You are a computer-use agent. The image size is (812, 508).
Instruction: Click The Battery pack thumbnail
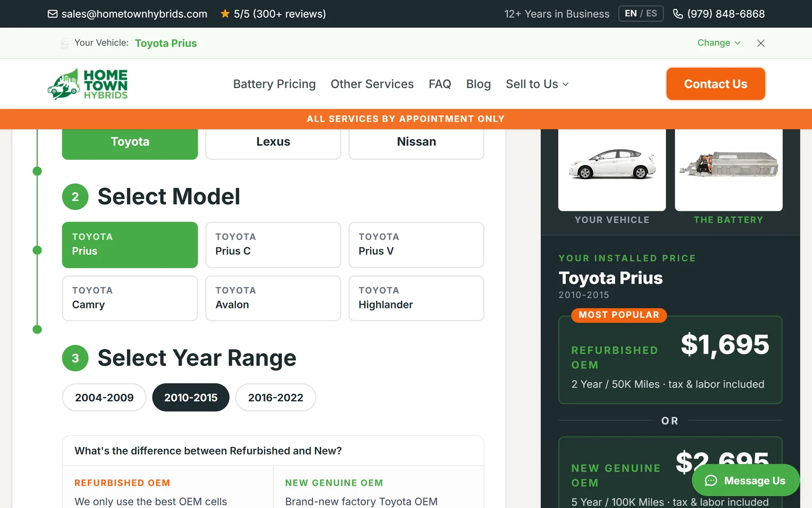click(729, 170)
